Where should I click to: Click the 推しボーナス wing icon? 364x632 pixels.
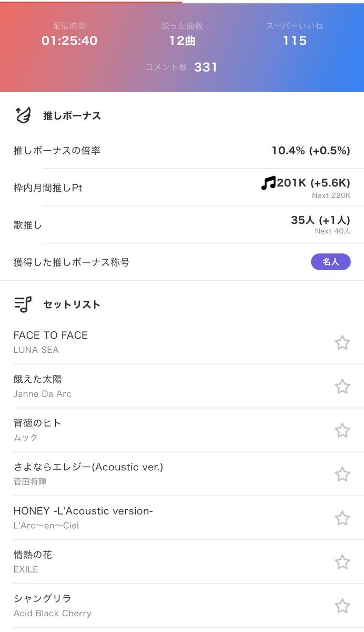click(24, 115)
